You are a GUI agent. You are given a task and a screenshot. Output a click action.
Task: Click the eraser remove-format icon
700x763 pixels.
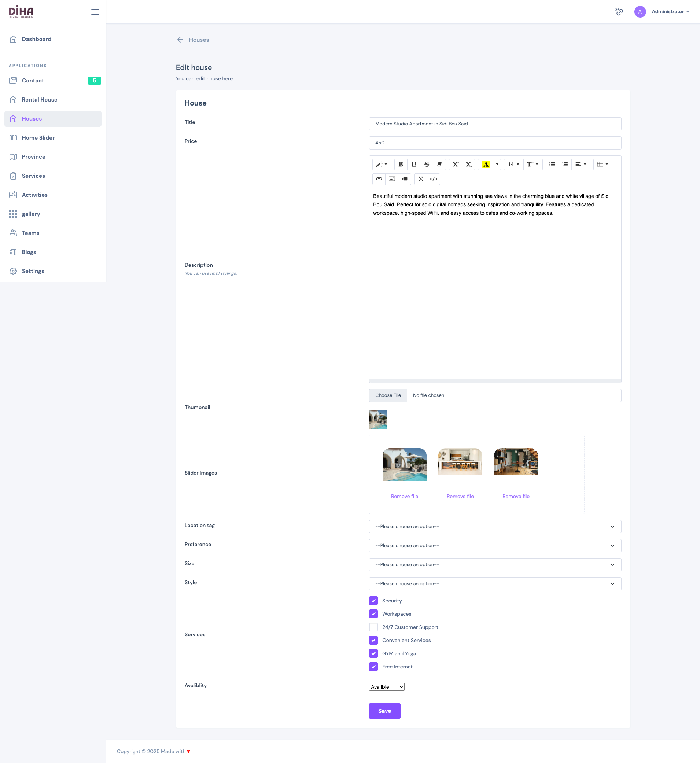[x=439, y=165]
